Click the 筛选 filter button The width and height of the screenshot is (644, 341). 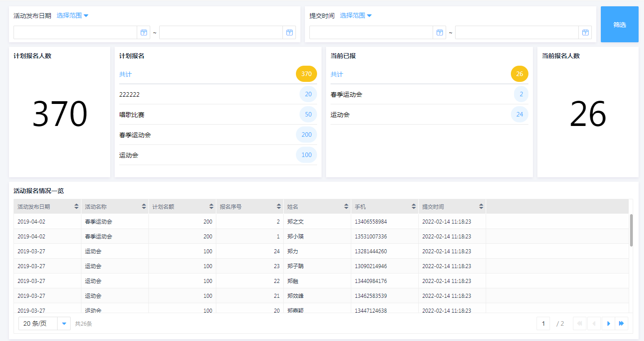(619, 24)
